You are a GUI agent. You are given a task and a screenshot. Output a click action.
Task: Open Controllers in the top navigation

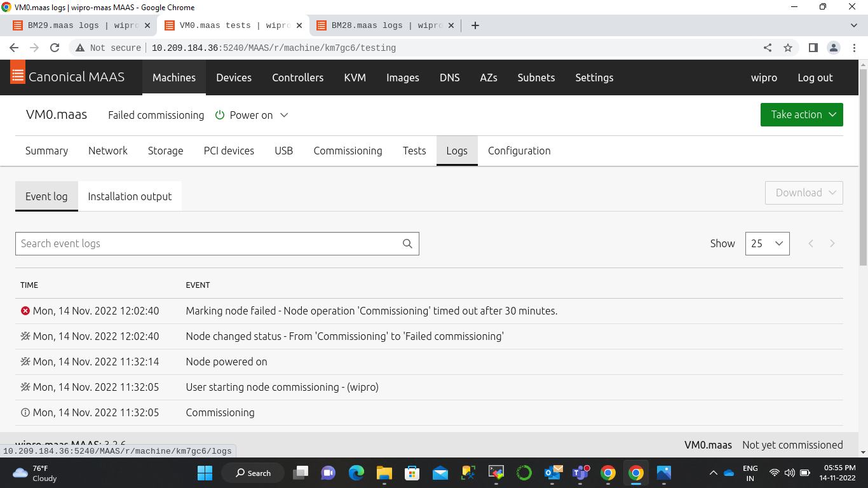297,78
